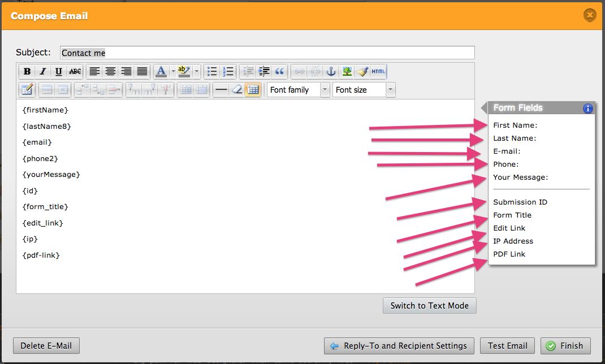Edit HTML source via the HTML icon
Screen dimensions: 605x364
(x=379, y=72)
